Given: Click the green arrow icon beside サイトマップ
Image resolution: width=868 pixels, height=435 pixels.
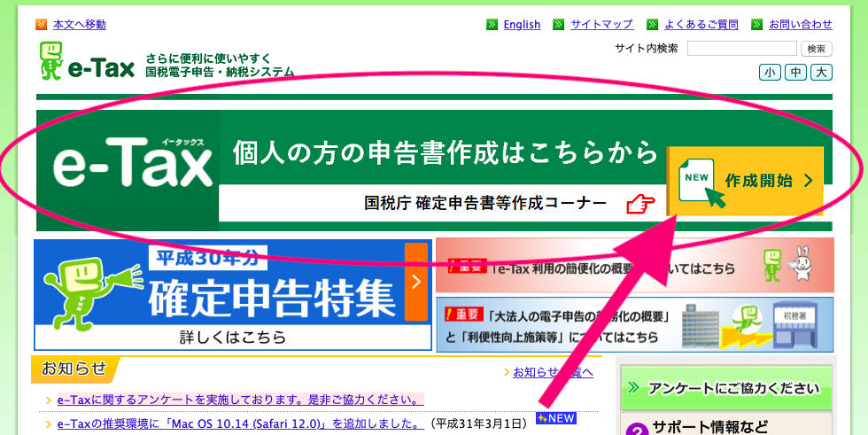Looking at the screenshot, I should click(x=559, y=24).
